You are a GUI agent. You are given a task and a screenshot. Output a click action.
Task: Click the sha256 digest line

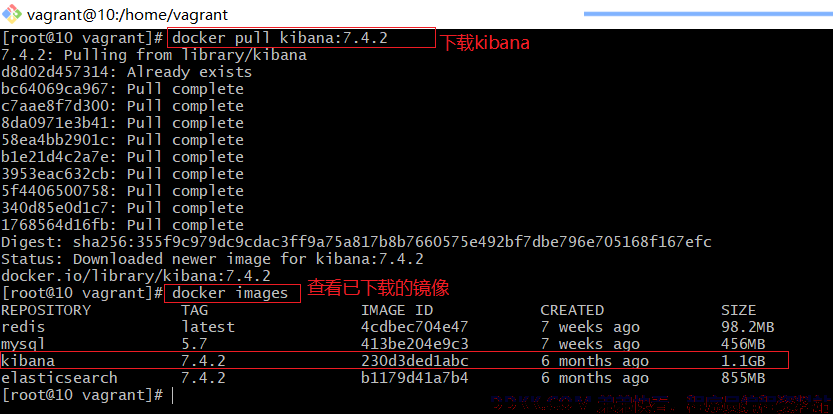click(x=356, y=242)
